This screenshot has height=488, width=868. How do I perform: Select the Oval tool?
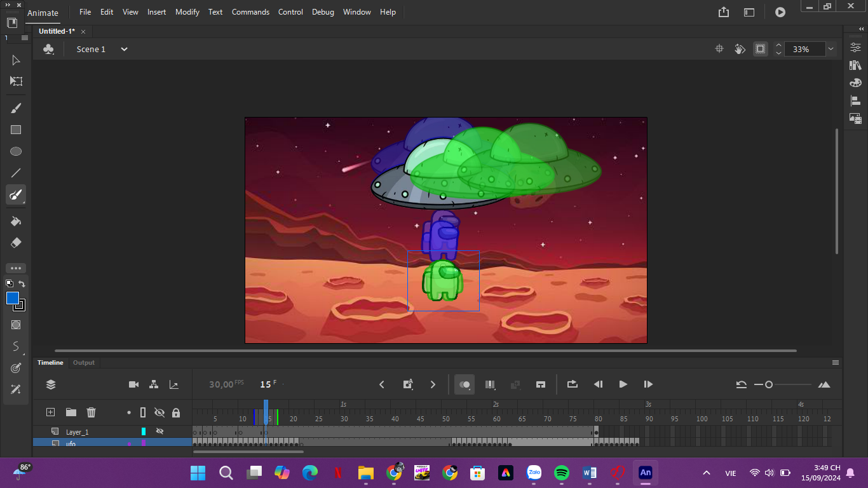coord(16,151)
